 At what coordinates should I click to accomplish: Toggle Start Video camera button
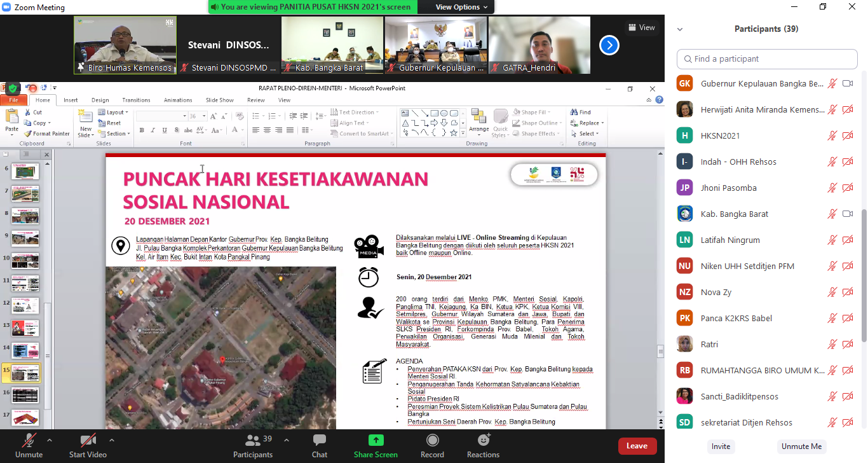point(88,441)
